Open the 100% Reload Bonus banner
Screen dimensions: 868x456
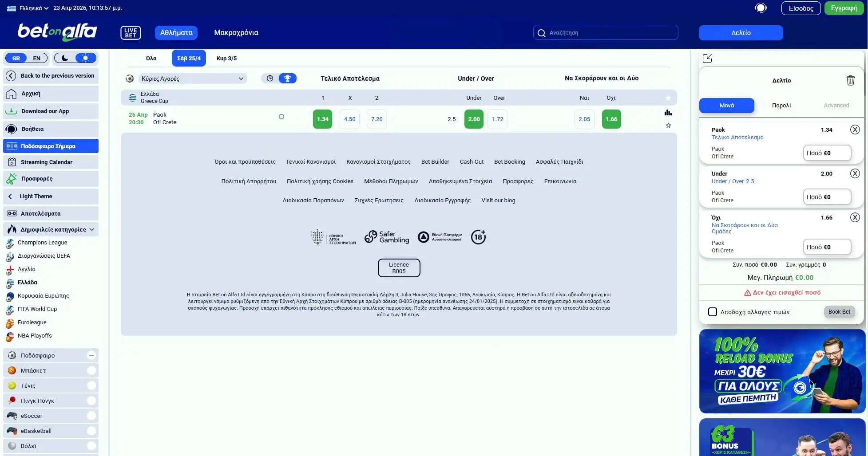click(782, 371)
